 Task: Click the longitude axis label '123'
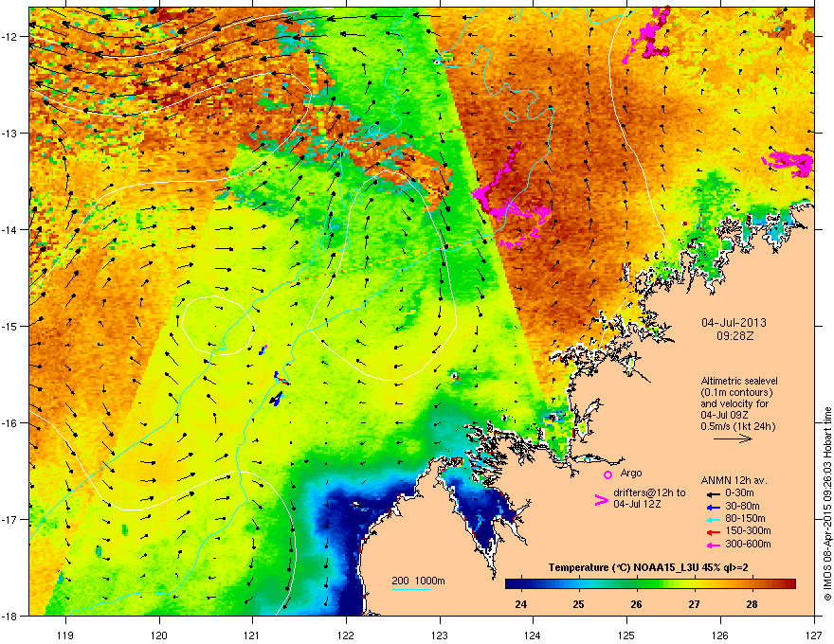440,635
